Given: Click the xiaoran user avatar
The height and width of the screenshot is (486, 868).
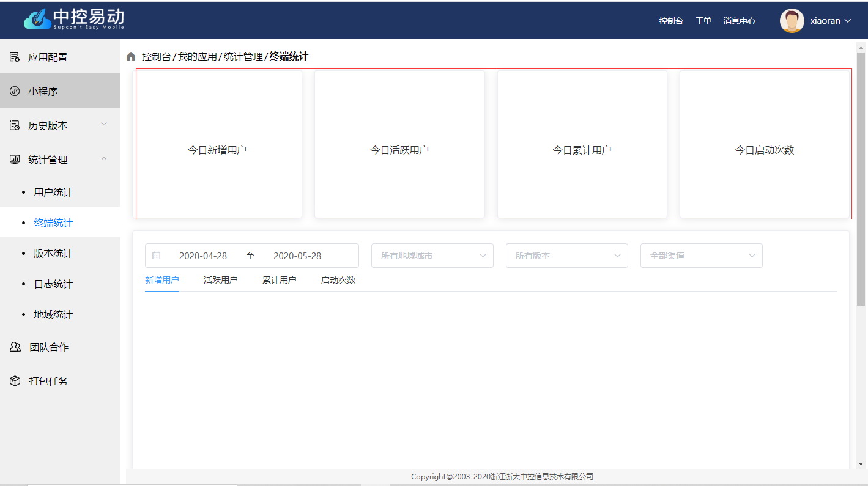Looking at the screenshot, I should point(792,20).
